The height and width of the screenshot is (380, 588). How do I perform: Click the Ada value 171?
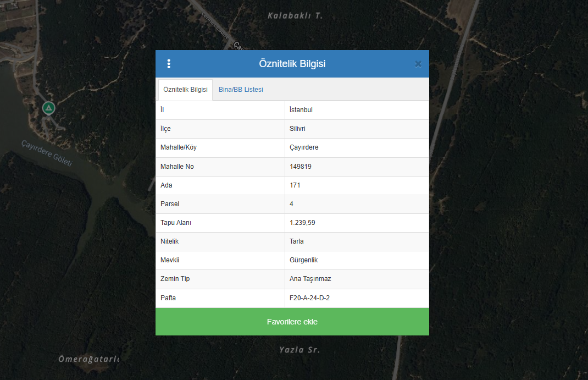point(295,185)
